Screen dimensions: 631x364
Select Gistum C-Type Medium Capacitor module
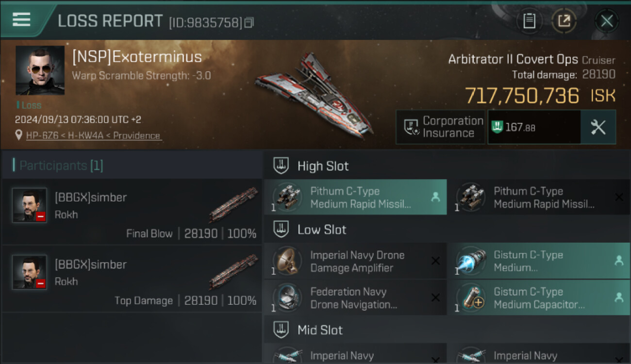(538, 298)
